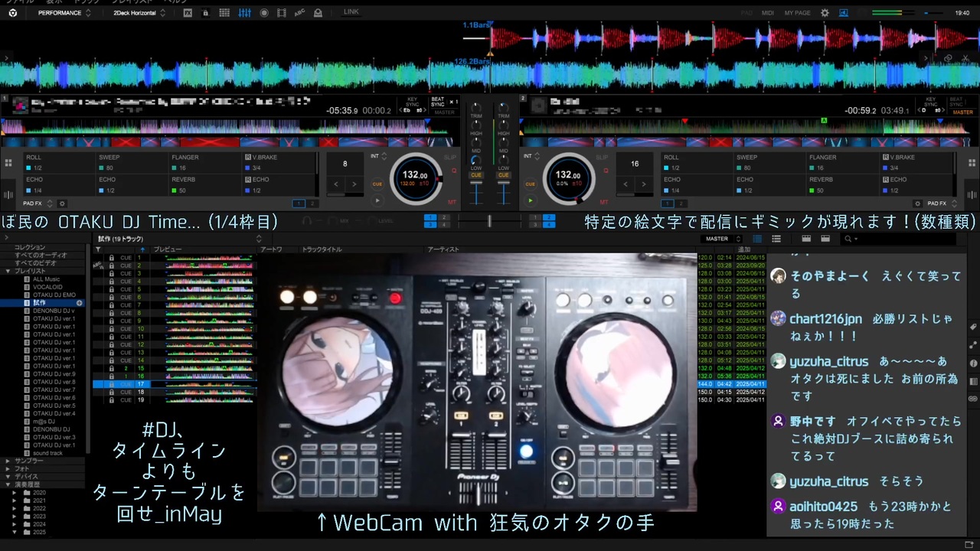
Task: Trigger deck 2 FLANGER 16 pad
Action: [843, 162]
